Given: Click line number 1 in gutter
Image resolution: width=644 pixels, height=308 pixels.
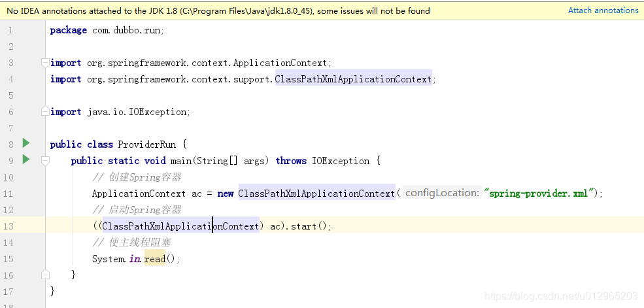Looking at the screenshot, I should coord(10,30).
